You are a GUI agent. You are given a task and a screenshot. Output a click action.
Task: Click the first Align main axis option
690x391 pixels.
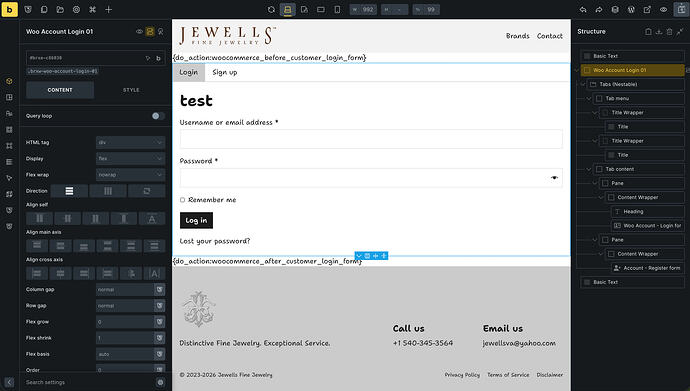tap(37, 246)
